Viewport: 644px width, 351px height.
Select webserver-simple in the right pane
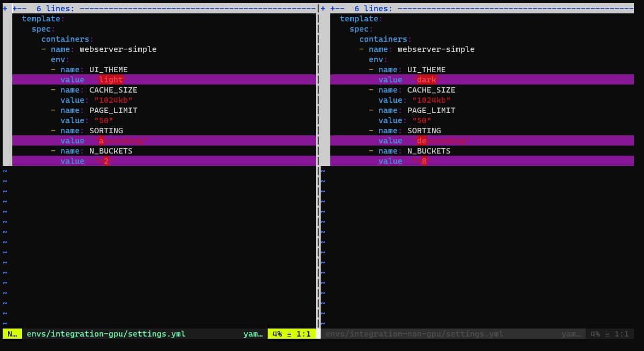[x=436, y=49]
